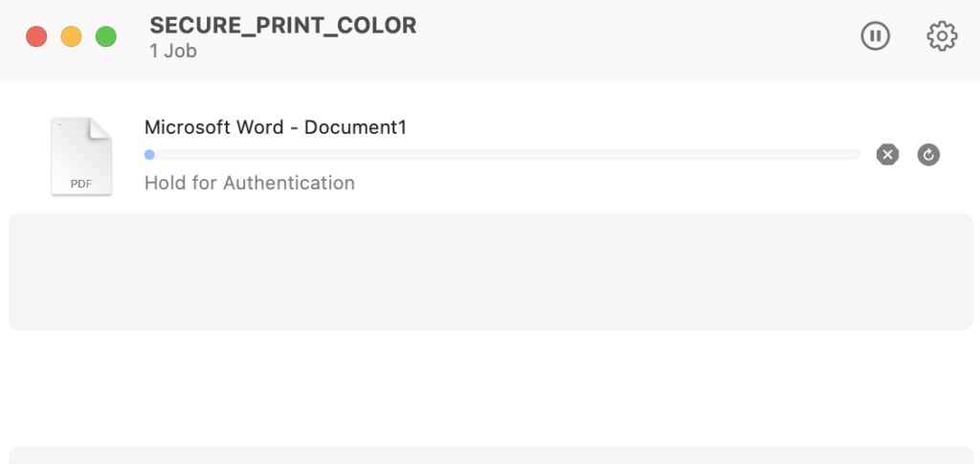
Task: Close the print queue window
Action: pos(36,37)
